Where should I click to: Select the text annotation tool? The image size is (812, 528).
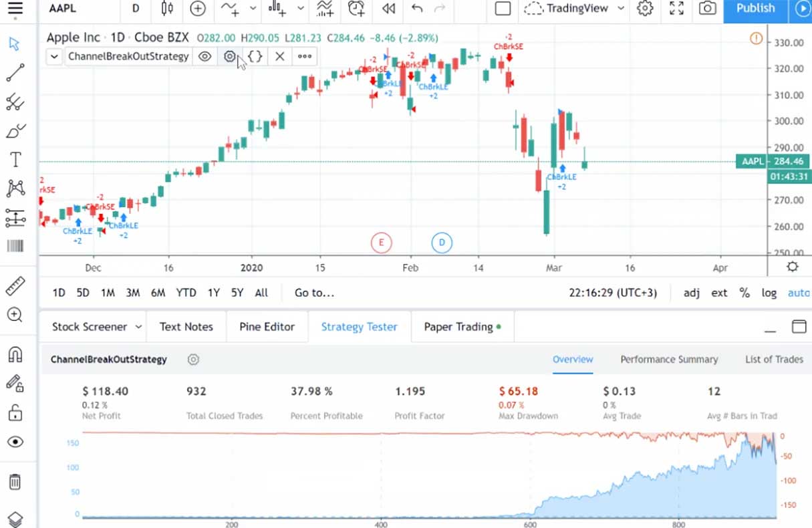(15, 160)
